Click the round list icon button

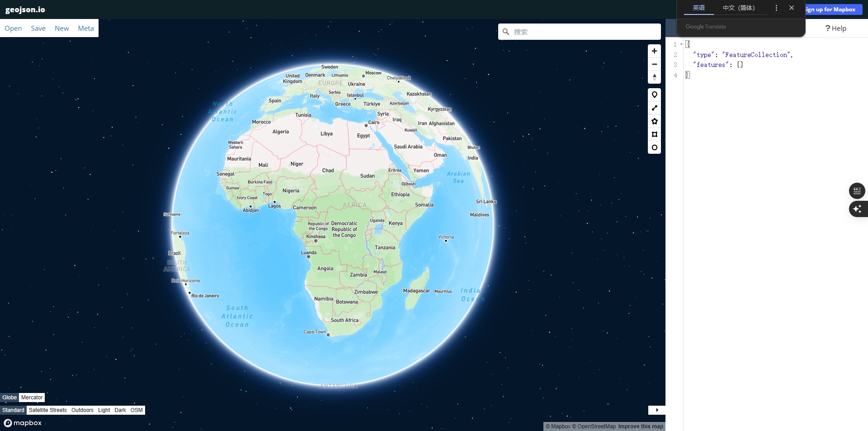[x=857, y=191]
